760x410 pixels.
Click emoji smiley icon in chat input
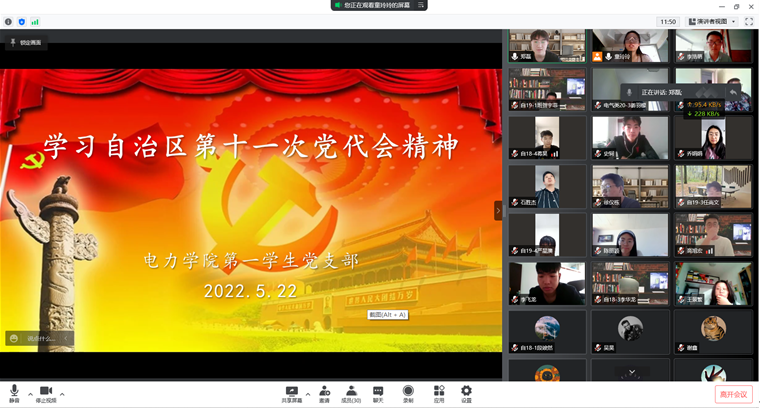point(14,338)
